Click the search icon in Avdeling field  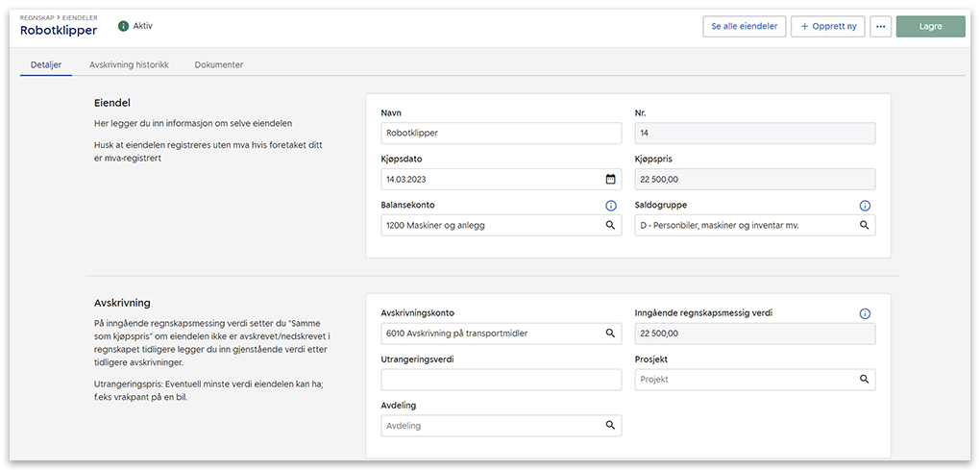tap(610, 426)
